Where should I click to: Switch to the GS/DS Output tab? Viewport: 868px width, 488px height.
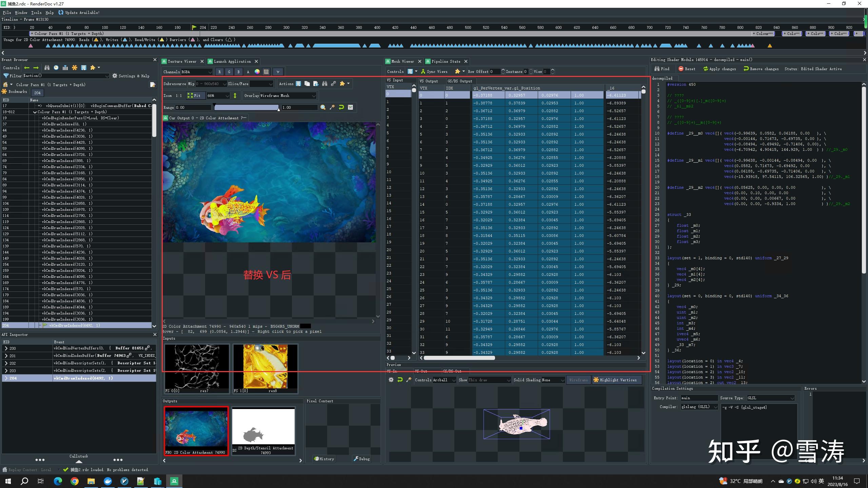point(460,81)
